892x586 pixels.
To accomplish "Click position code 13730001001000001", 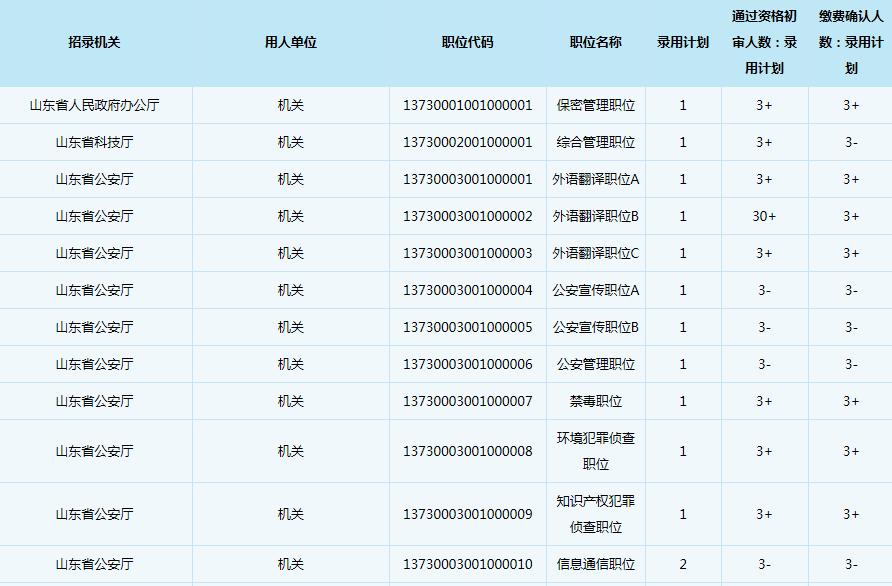I will (x=468, y=105).
